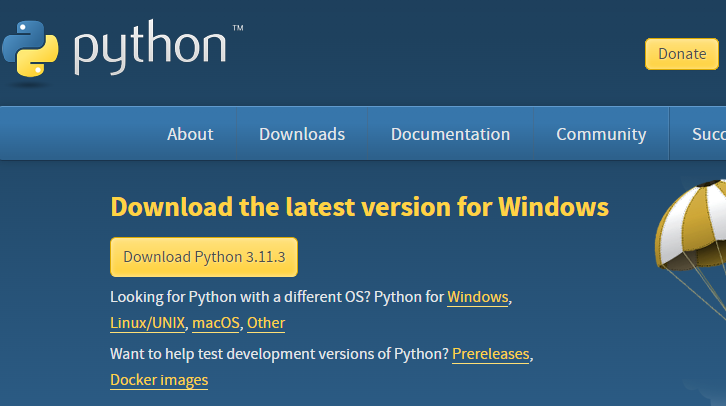The image size is (726, 406).
Task: Open the About menu
Action: click(190, 134)
